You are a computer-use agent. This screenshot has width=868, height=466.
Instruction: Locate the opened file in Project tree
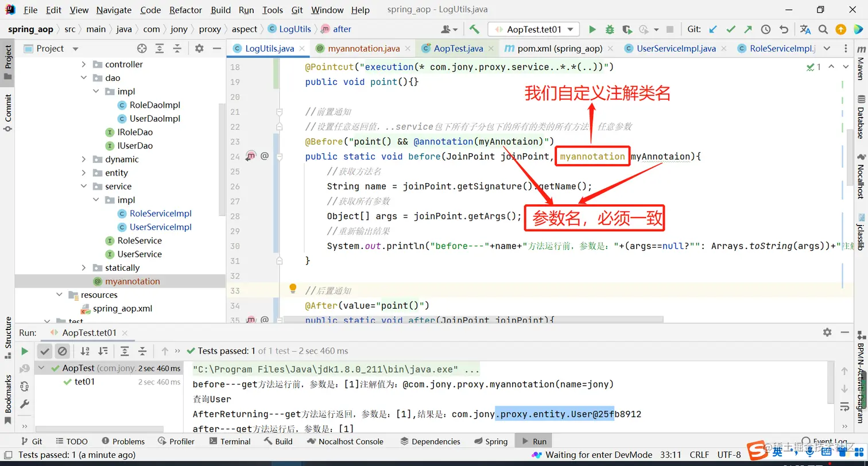pos(142,49)
